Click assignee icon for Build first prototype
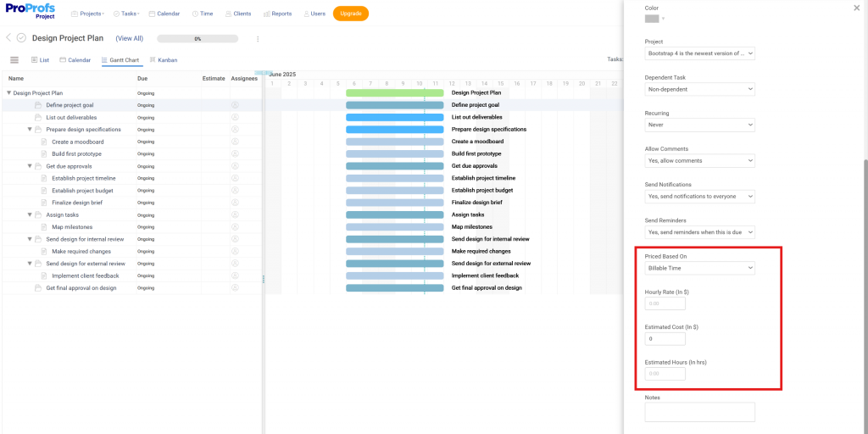Screen dimensions: 868x434 coord(235,153)
